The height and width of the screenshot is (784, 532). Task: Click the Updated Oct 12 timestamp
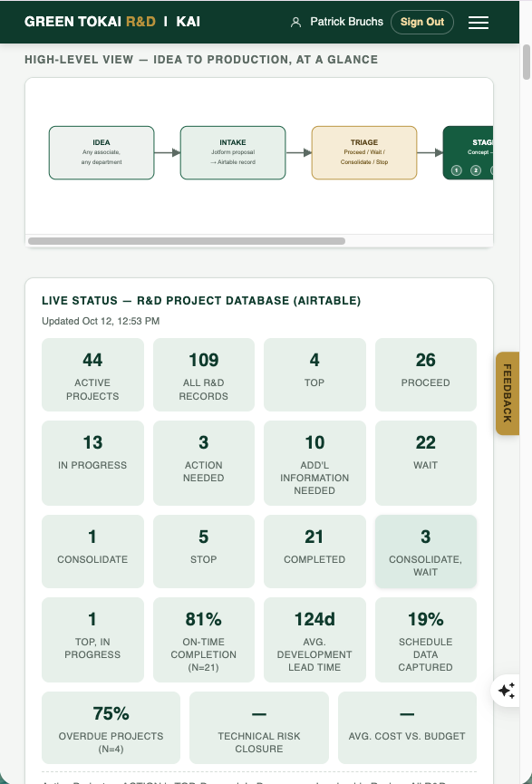click(101, 321)
